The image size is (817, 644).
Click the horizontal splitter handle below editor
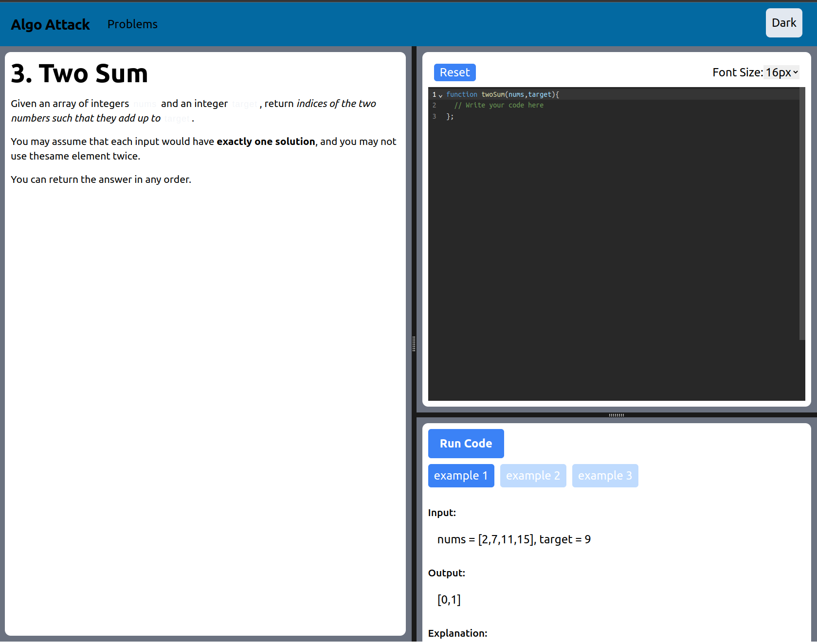click(x=617, y=415)
